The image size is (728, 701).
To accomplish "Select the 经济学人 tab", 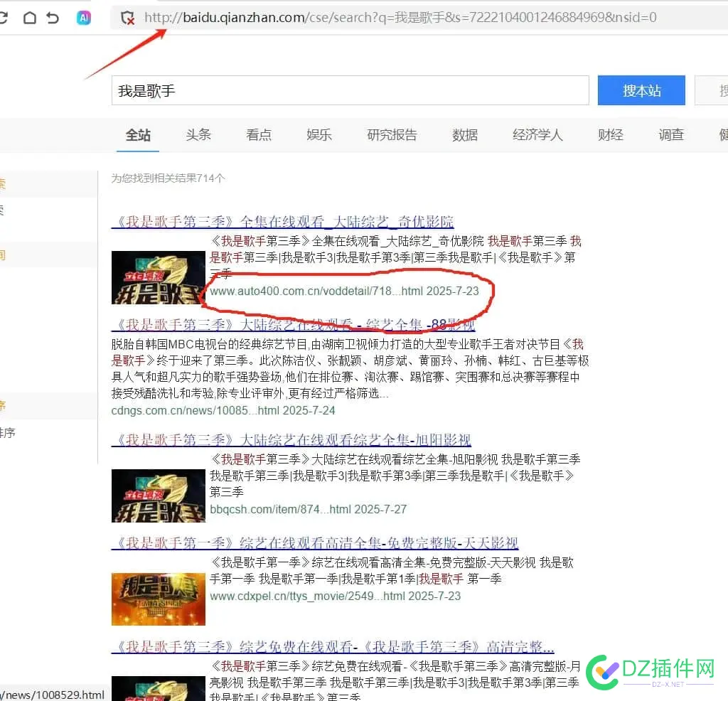I will (x=537, y=135).
